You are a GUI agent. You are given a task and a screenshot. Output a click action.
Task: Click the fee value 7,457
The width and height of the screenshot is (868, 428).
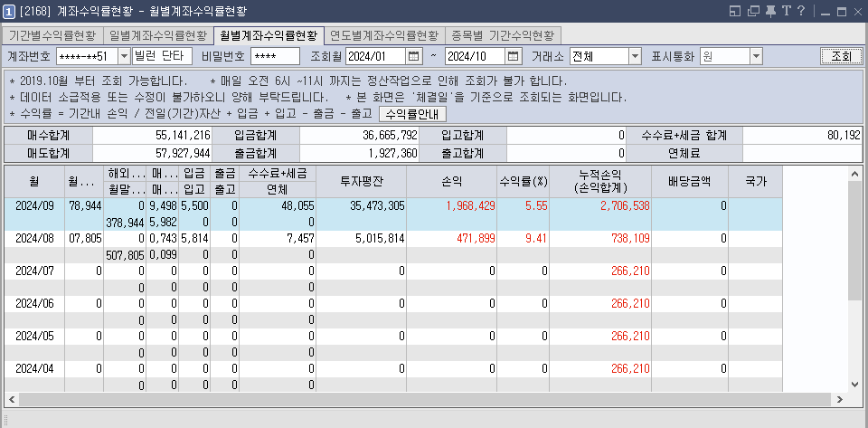(x=302, y=239)
